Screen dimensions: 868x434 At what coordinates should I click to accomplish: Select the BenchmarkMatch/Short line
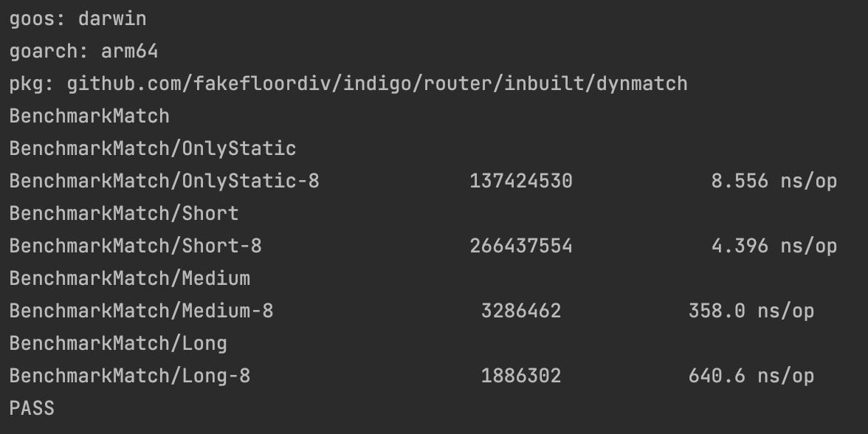[124, 214]
